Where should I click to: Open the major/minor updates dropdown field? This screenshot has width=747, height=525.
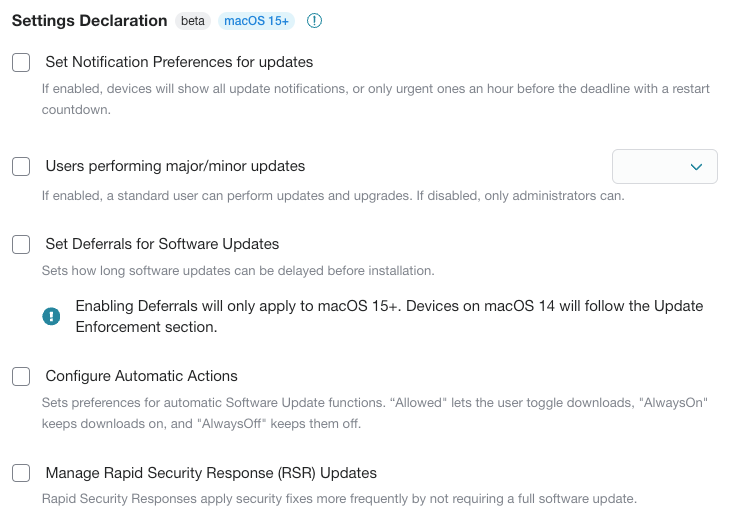point(665,167)
